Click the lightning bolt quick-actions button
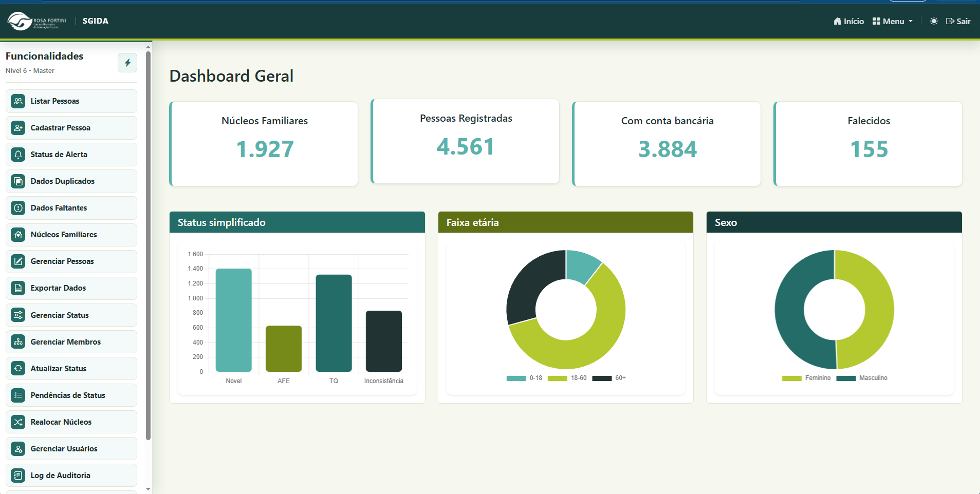Screen dimensions: 980x494 pyautogui.click(x=127, y=63)
